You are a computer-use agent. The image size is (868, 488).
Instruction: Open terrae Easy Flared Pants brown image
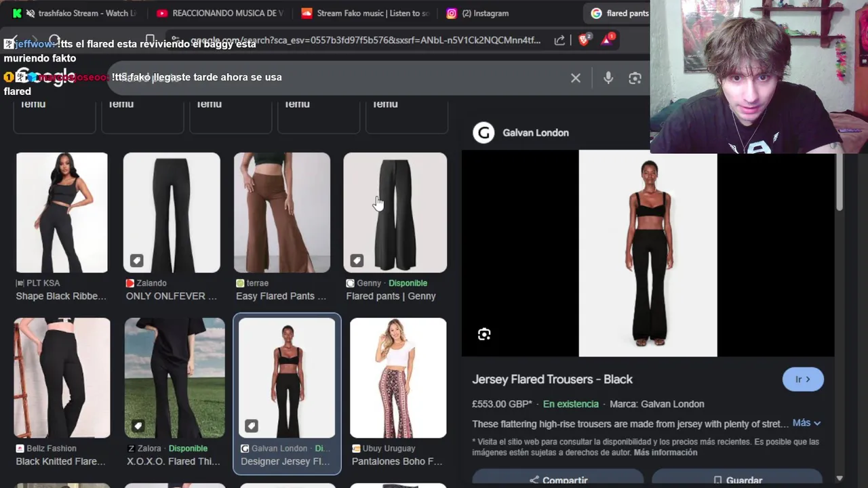click(x=282, y=213)
